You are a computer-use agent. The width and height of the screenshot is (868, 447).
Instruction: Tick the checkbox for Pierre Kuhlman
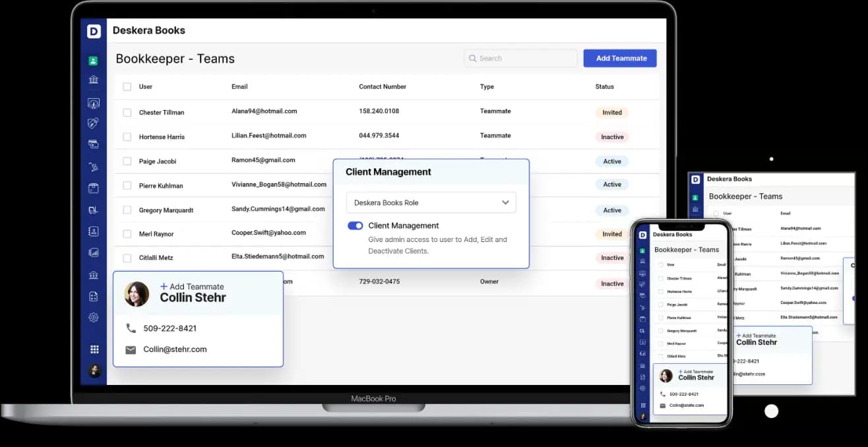click(x=127, y=186)
